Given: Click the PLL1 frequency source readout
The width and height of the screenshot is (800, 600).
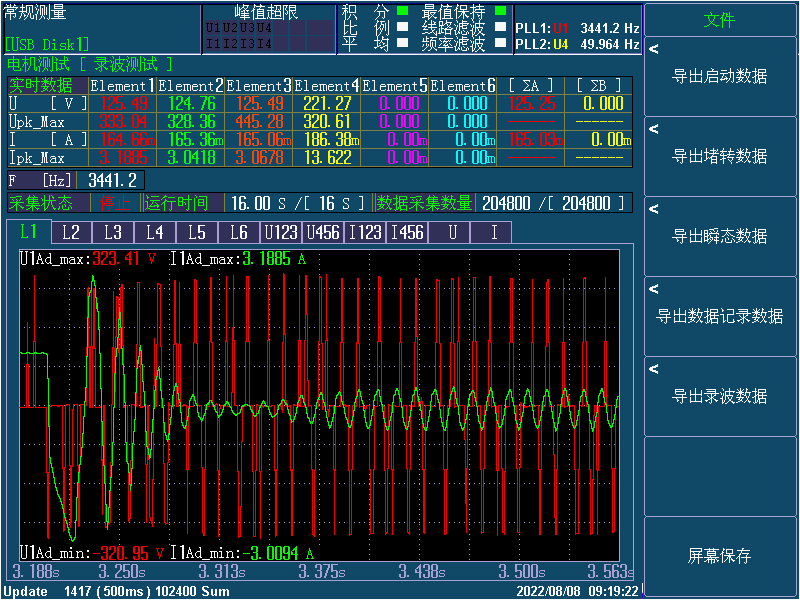Looking at the screenshot, I should (577, 28).
